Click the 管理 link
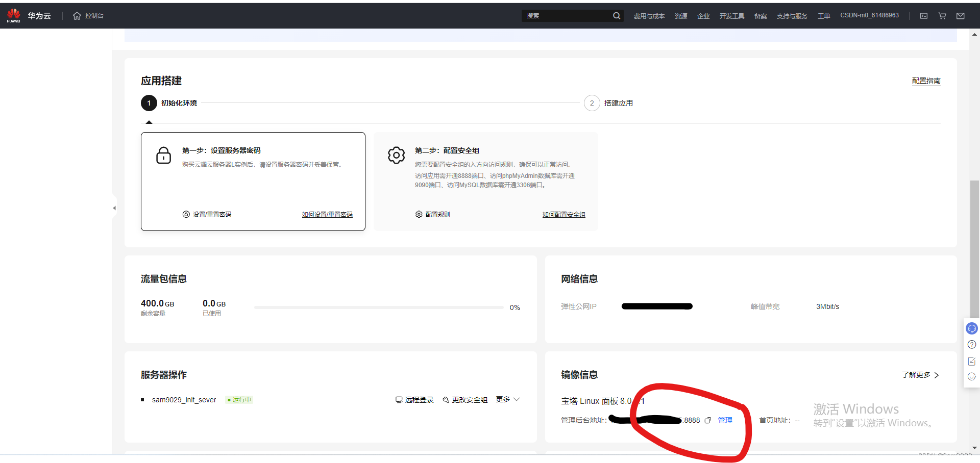This screenshot has width=980, height=463. [725, 420]
